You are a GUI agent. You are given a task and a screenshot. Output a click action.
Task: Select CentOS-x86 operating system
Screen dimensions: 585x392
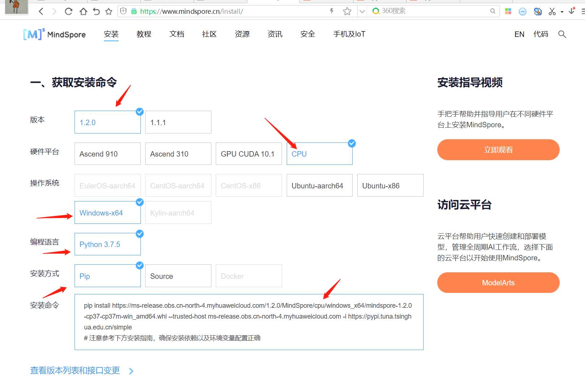tap(249, 186)
